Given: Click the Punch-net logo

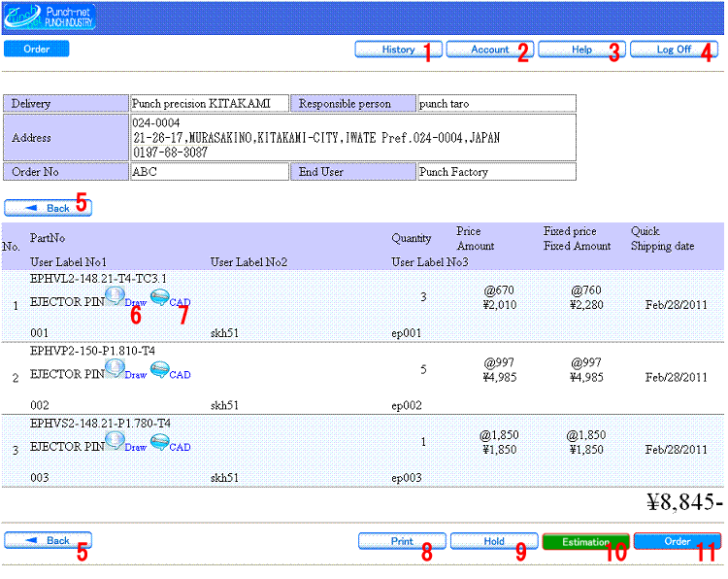Looking at the screenshot, I should point(50,17).
